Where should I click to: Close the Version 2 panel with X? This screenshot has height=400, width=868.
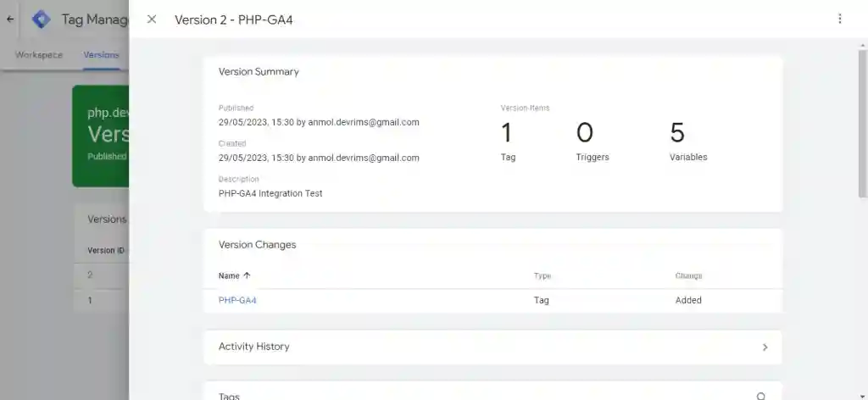152,19
